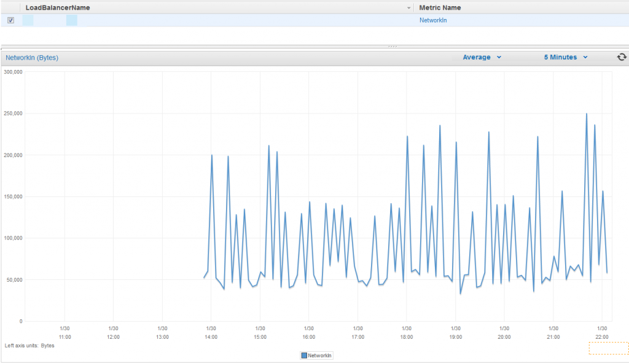Uncheck the NetworkIn metric row checkbox
Image resolution: width=629 pixels, height=364 pixels.
click(x=11, y=20)
